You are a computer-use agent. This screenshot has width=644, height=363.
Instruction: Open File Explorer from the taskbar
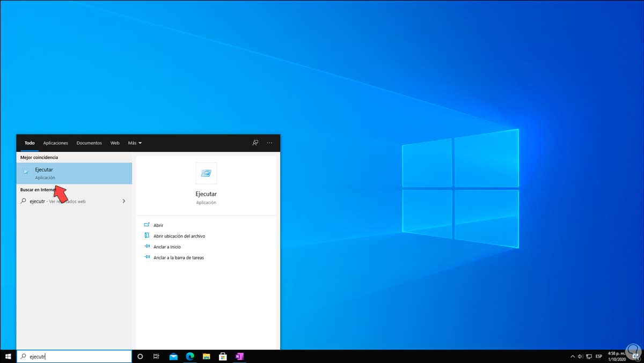point(206,356)
